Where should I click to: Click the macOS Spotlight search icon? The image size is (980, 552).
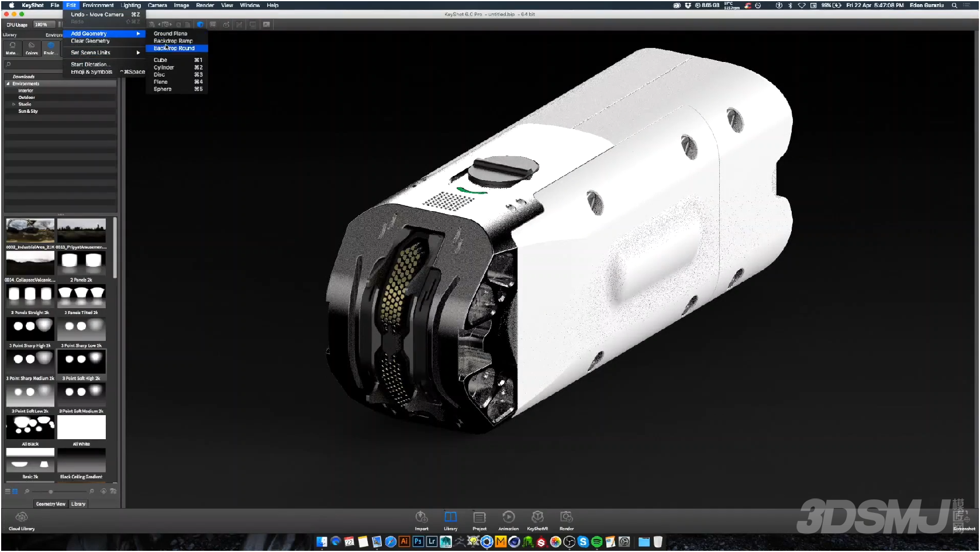tap(954, 5)
